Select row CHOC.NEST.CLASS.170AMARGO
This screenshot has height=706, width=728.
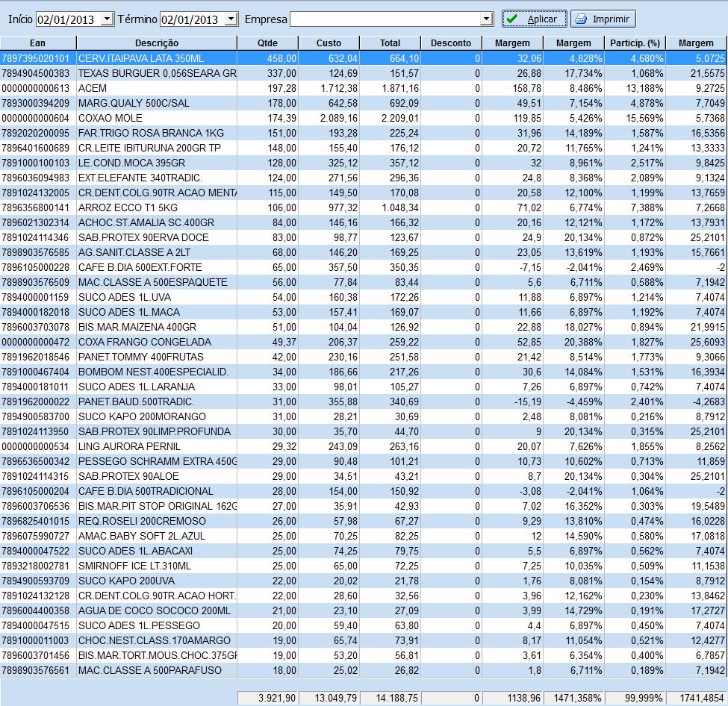pos(363,640)
